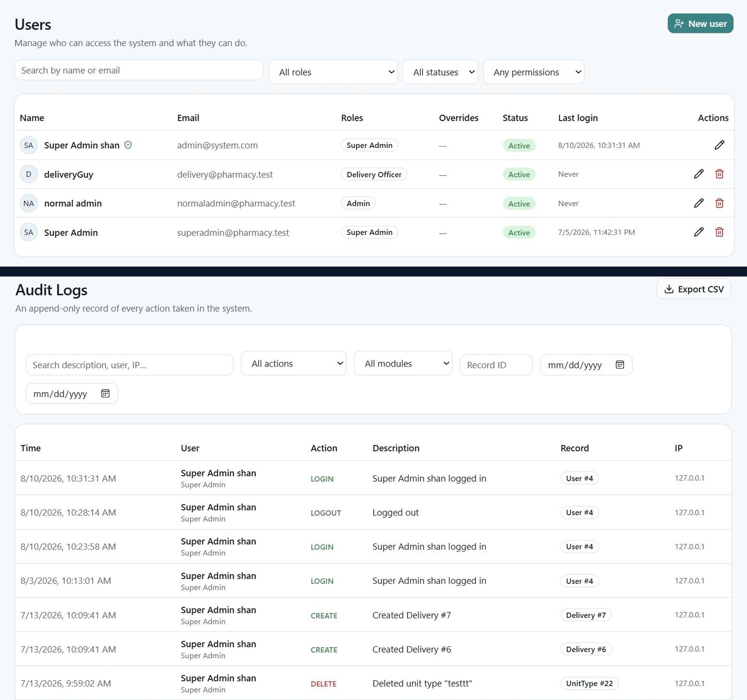
Task: Open the All roles filter dropdown
Action: [333, 72]
